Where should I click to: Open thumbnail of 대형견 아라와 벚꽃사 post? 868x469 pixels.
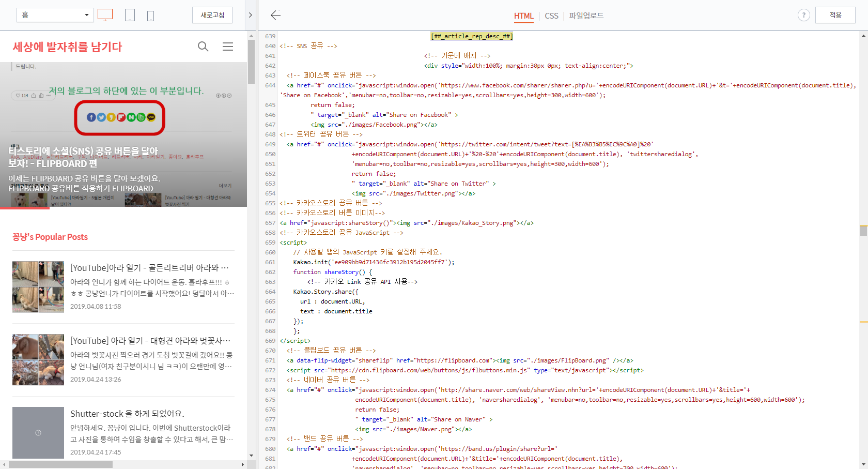(38, 360)
